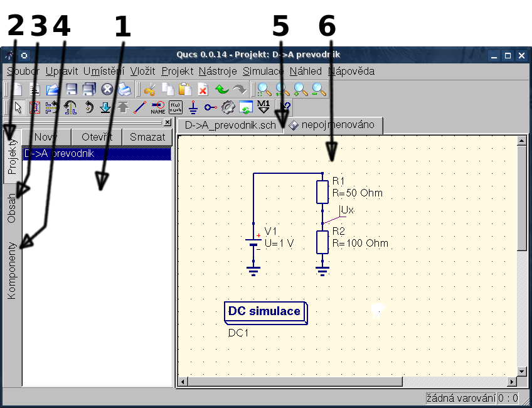
Task: Insert a ground symbol from toolbar
Action: click(x=193, y=107)
